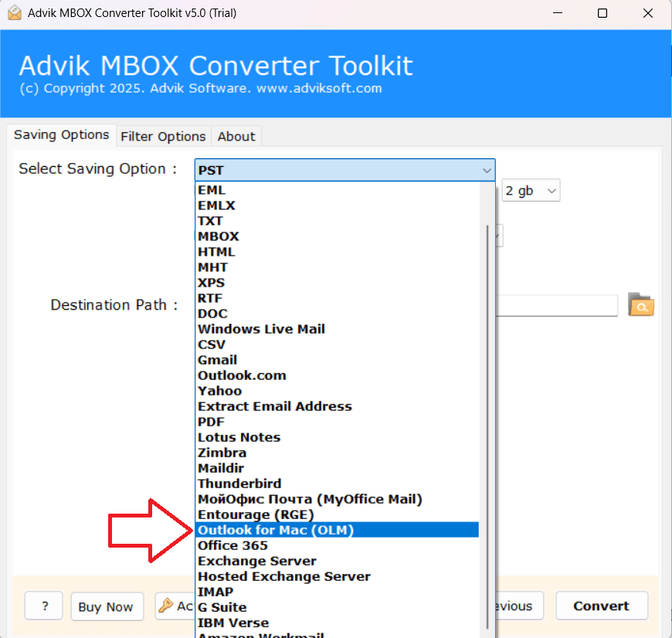Click the Buy Now button
Screen dimensions: 672x638
pyautogui.click(x=107, y=606)
